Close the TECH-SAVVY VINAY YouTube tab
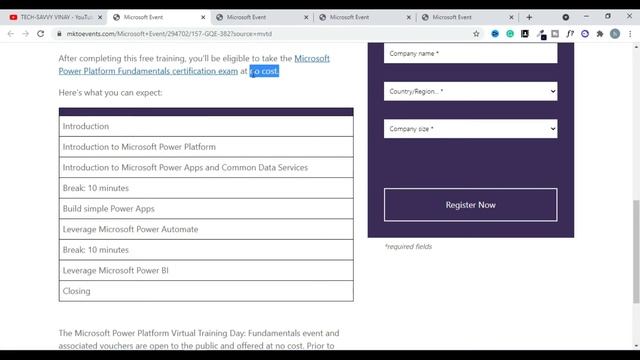This screenshot has width=640, height=360. point(100,17)
